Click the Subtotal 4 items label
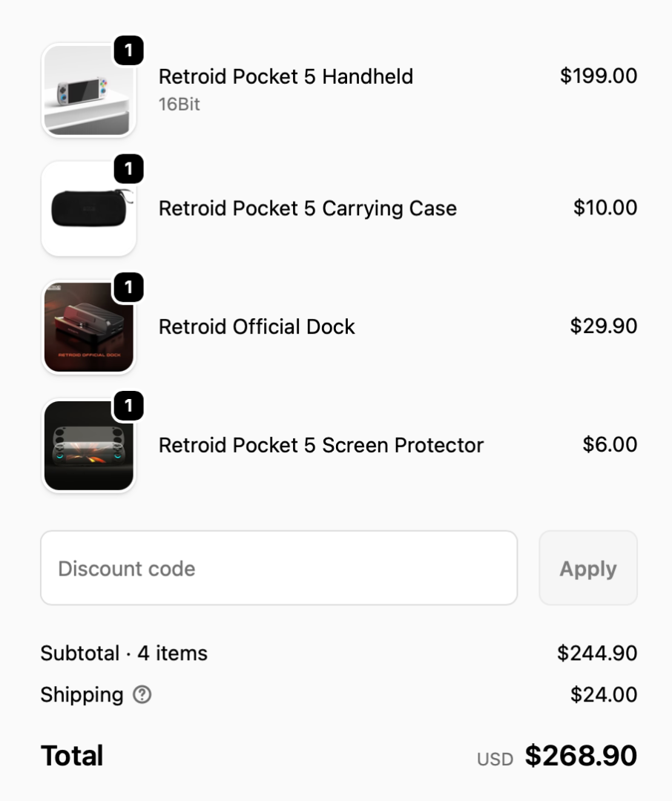Image resolution: width=672 pixels, height=801 pixels. pyautogui.click(x=124, y=653)
